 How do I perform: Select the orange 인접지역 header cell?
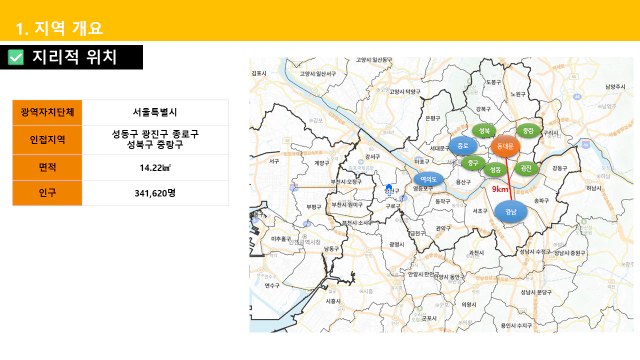coord(47,140)
